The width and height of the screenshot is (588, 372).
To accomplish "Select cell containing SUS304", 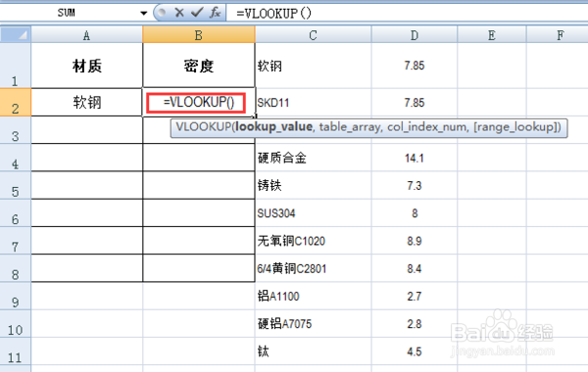I will click(314, 213).
